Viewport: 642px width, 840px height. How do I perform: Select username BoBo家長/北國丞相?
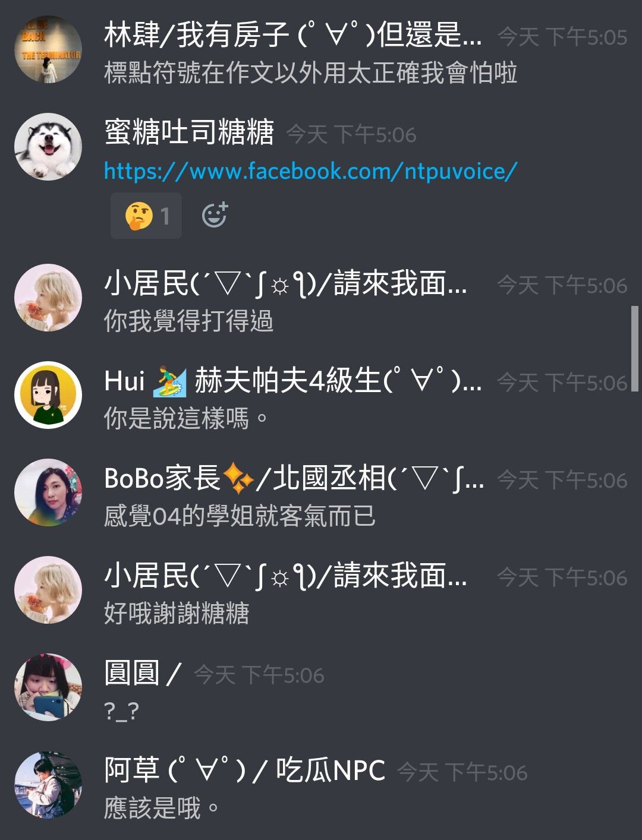click(x=294, y=478)
